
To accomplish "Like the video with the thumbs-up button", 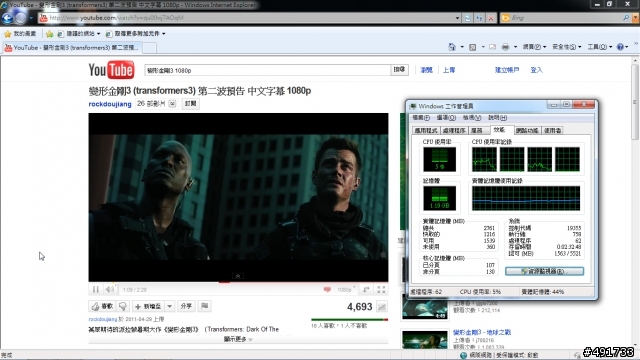I will pyautogui.click(x=102, y=306).
